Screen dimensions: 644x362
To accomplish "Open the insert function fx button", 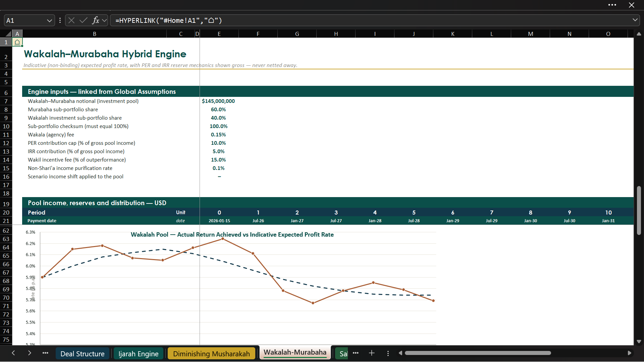I will [x=96, y=20].
